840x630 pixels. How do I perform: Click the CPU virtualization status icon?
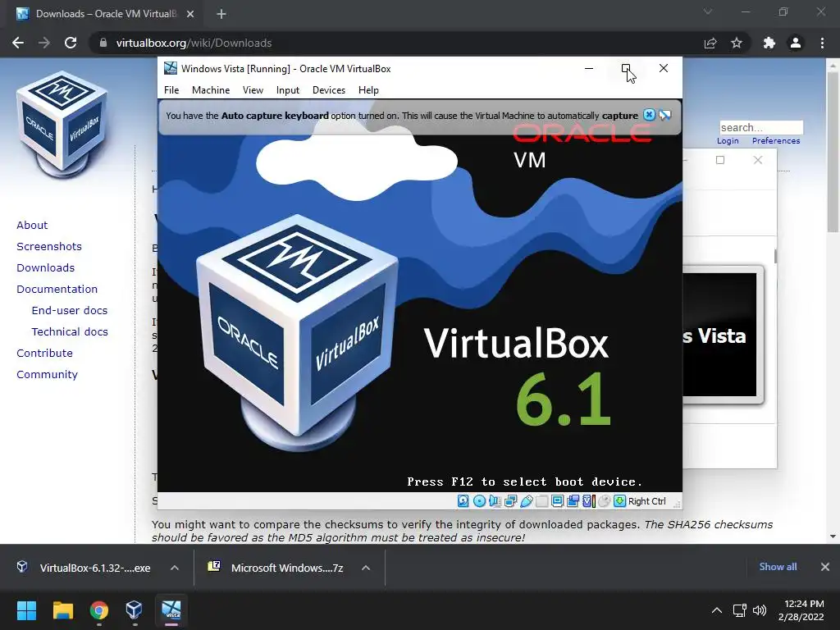(589, 501)
